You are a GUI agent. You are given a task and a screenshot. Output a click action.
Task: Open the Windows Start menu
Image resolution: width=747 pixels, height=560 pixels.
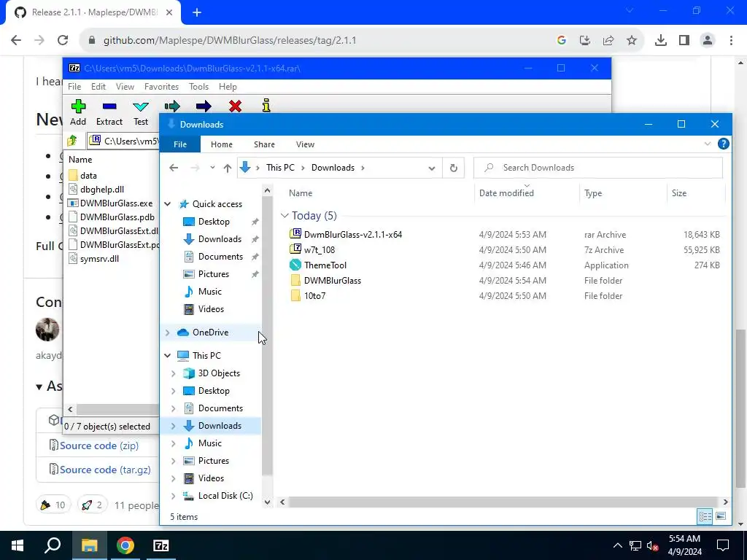tap(18, 545)
